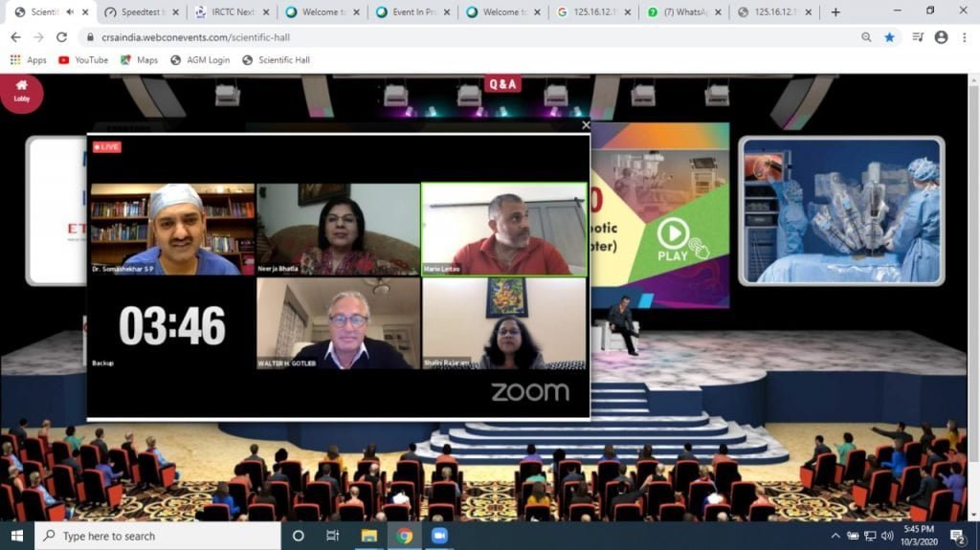Switch to the IRCTC Next tab
Screen dimensions: 980x550
[x=228, y=12]
